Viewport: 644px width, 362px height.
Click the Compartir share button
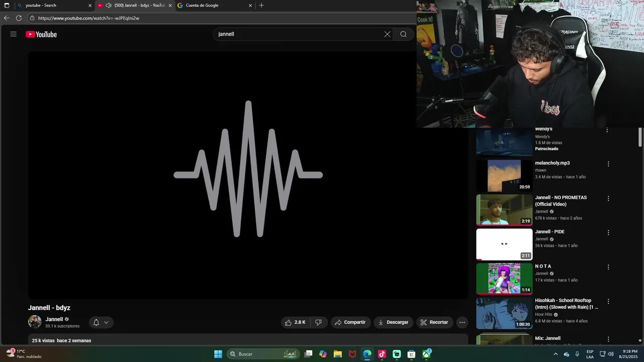(x=351, y=322)
